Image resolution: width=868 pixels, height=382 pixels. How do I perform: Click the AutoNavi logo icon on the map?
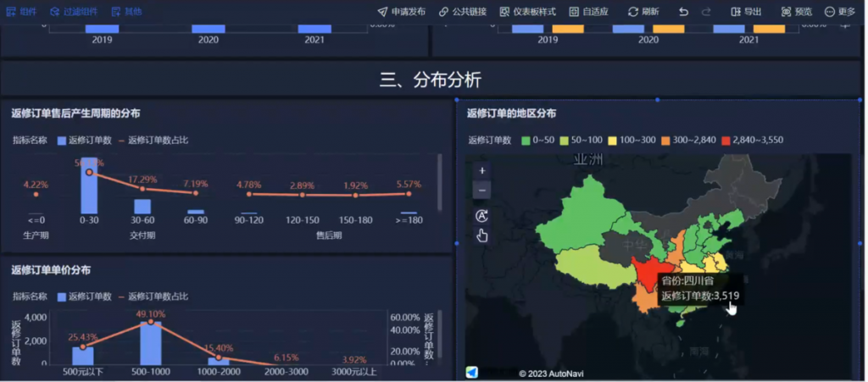tap(471, 373)
